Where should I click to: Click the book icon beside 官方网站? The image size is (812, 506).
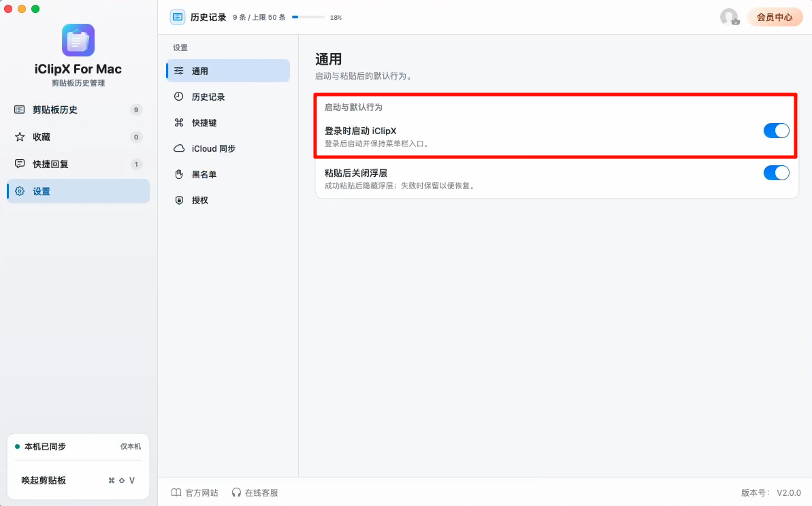(176, 492)
